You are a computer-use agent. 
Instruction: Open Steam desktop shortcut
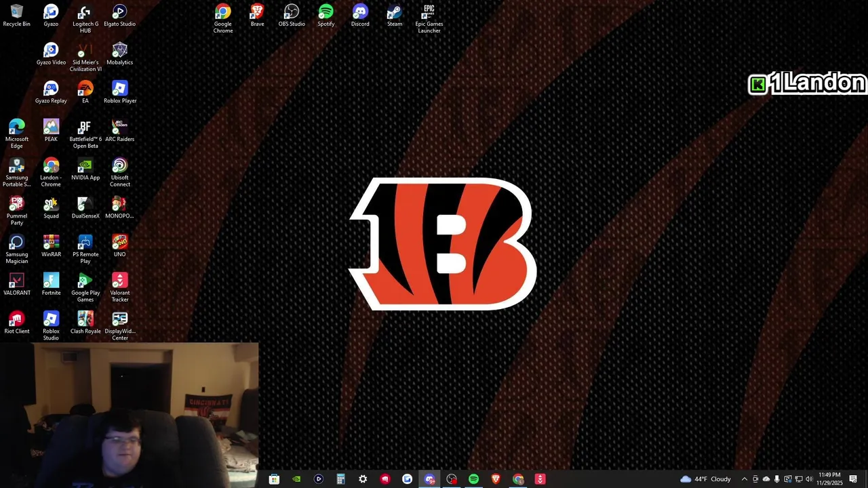click(395, 16)
